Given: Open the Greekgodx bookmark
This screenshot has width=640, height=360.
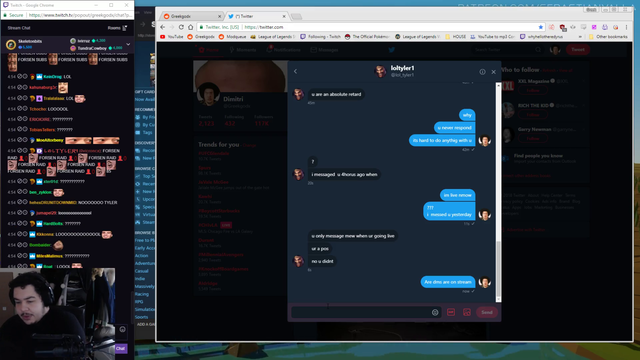Looking at the screenshot, I should tap(201, 37).
